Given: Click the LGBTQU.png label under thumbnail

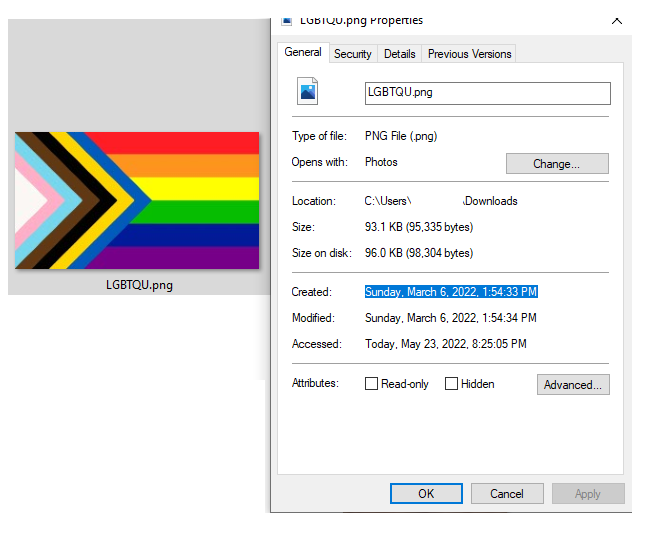Looking at the screenshot, I should pyautogui.click(x=139, y=285).
